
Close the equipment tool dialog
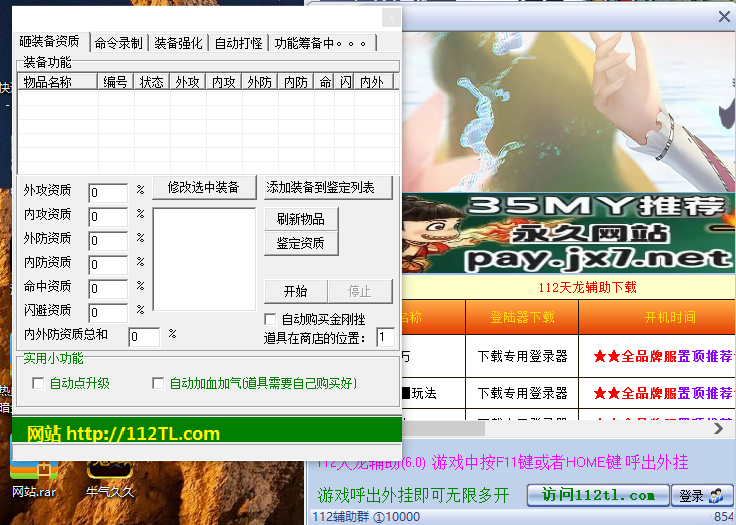pyautogui.click(x=391, y=18)
